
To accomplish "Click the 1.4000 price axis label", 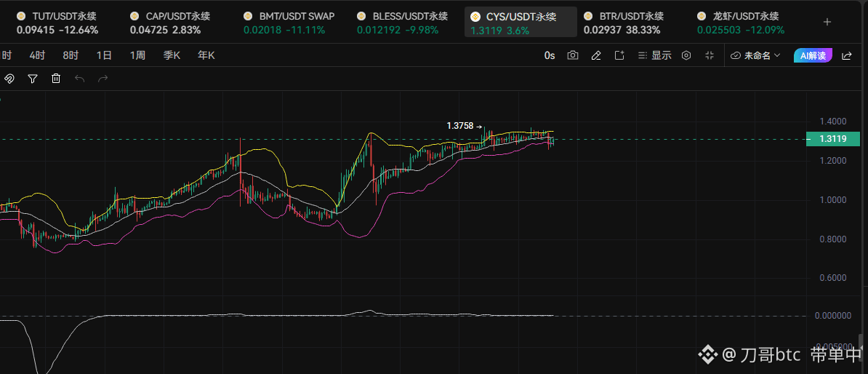I will [833, 122].
